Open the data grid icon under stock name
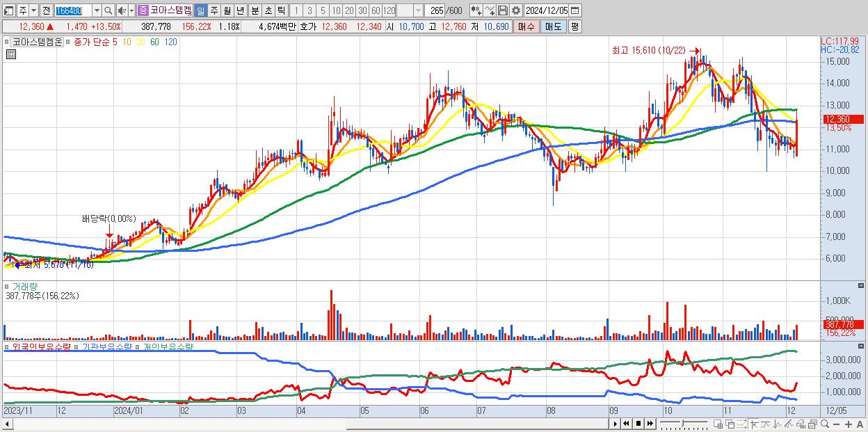 click(10, 54)
